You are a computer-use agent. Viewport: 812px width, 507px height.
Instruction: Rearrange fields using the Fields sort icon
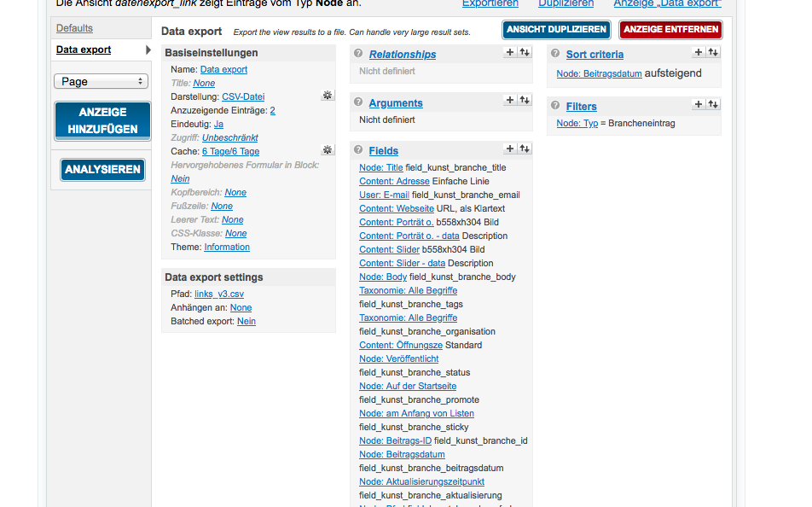(x=525, y=149)
